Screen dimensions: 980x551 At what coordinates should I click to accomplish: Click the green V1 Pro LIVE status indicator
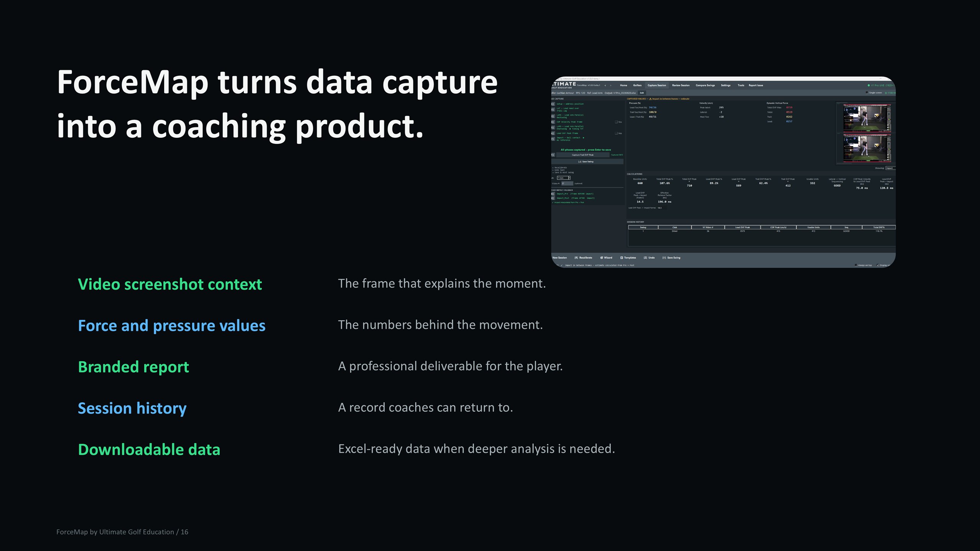869,85
